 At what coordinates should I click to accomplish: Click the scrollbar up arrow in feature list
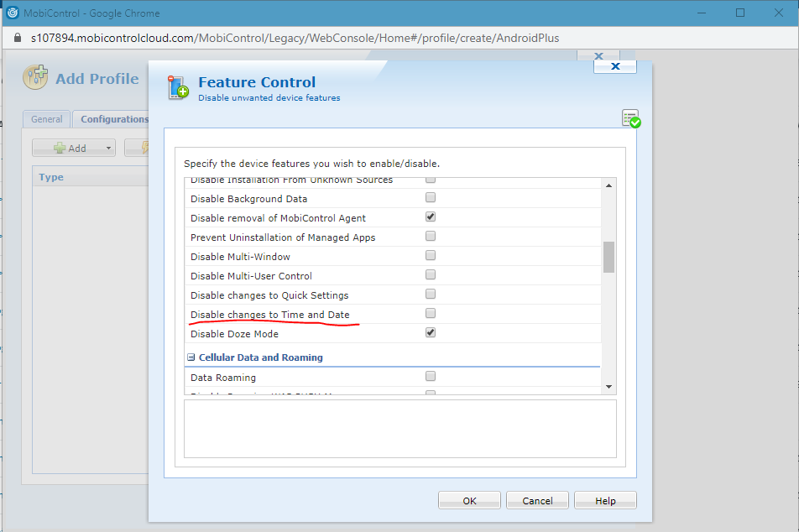click(x=608, y=185)
